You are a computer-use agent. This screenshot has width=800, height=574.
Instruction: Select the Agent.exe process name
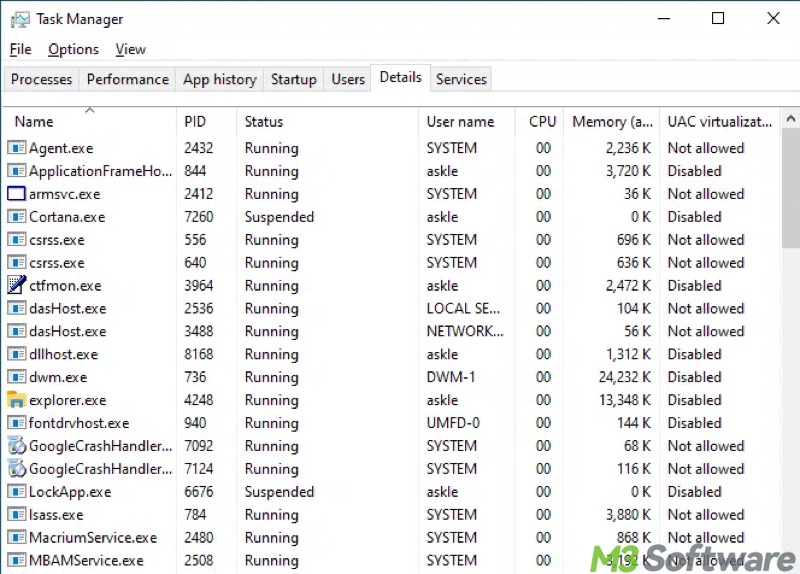61,148
